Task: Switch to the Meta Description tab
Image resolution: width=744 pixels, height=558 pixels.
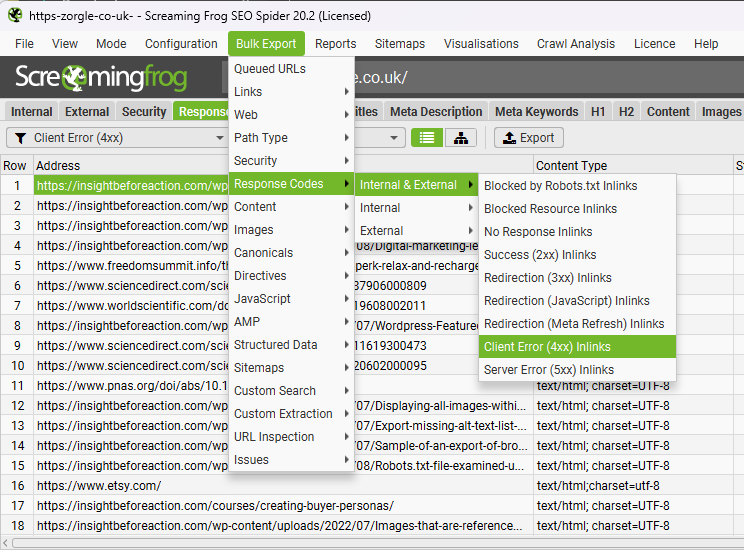Action: coord(436,112)
